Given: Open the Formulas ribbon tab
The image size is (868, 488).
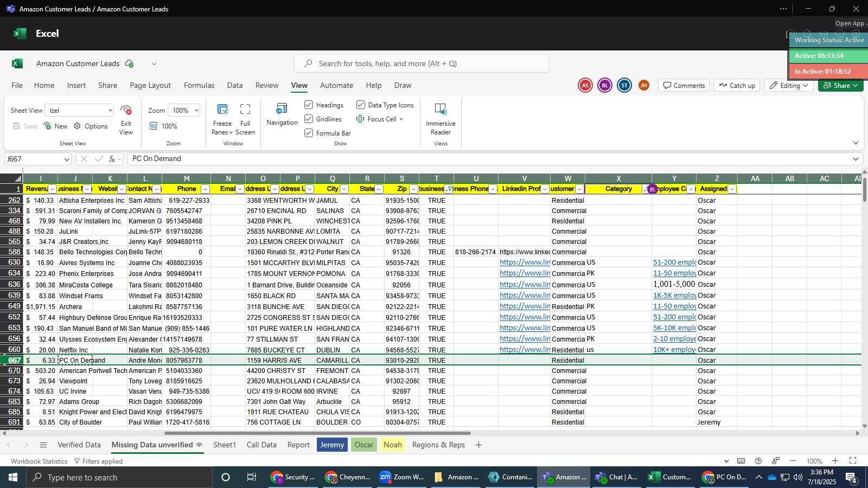Looking at the screenshot, I should click(x=199, y=85).
